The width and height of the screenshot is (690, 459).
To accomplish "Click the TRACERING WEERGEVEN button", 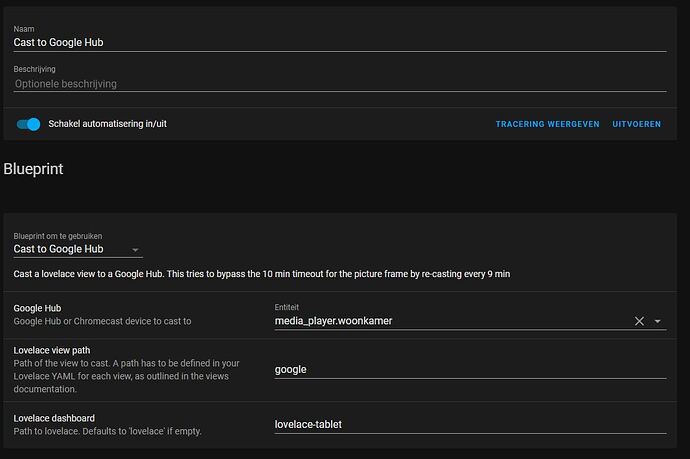I will click(x=547, y=124).
